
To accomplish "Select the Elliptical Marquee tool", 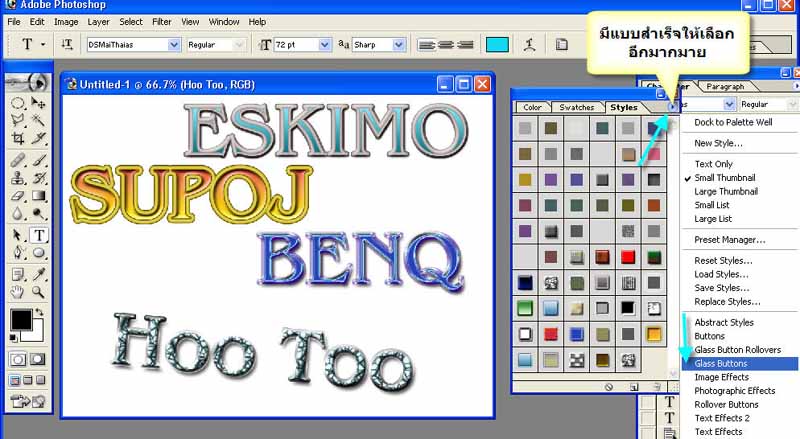I will click(x=18, y=103).
